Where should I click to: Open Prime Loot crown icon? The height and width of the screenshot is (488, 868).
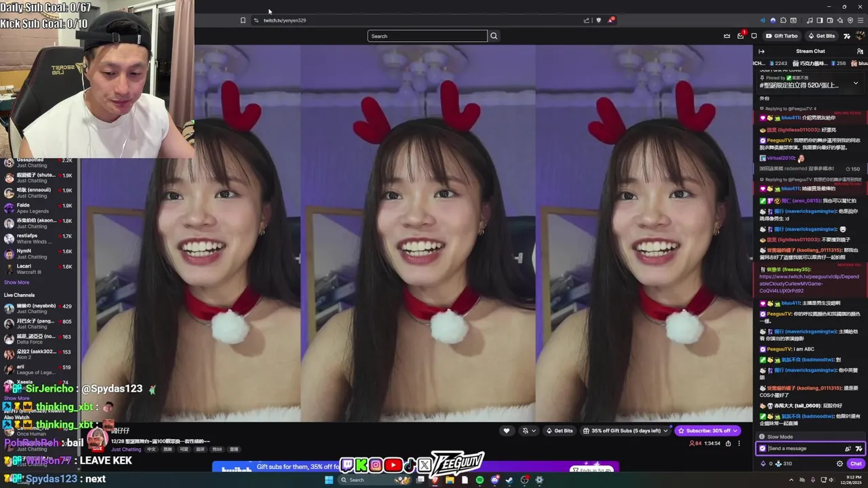[727, 36]
